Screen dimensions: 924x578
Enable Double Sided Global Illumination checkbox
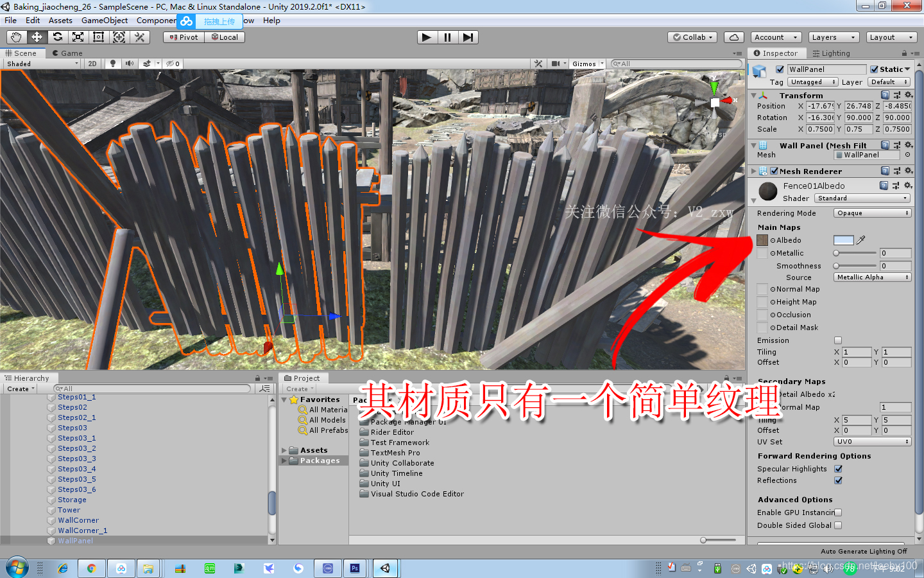[x=838, y=525]
